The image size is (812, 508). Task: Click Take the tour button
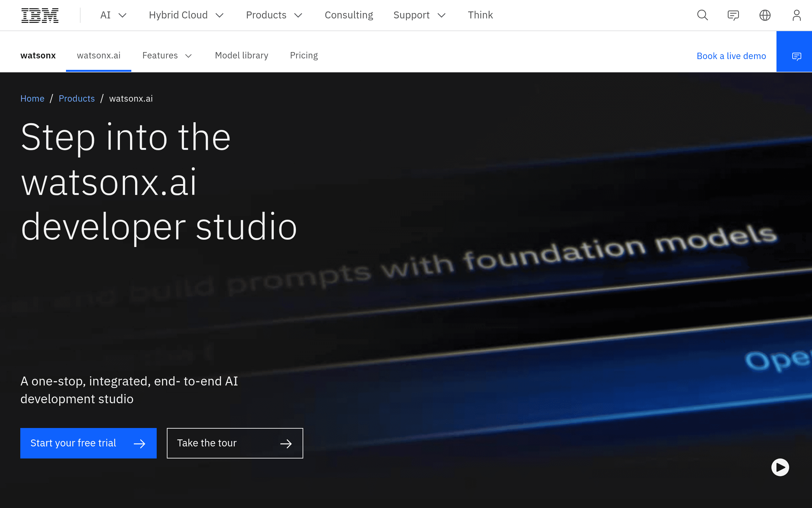tap(235, 443)
